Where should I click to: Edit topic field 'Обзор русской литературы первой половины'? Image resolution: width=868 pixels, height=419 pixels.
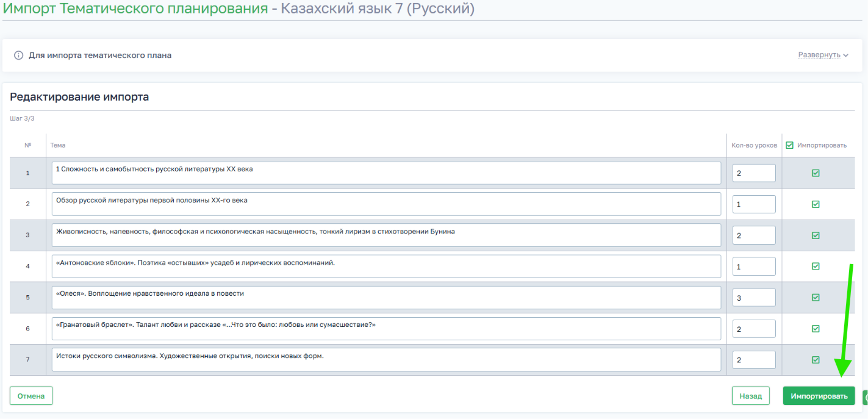(x=386, y=204)
